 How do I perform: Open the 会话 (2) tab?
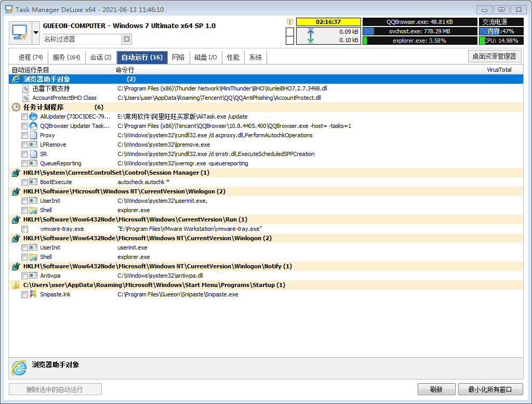pyautogui.click(x=101, y=57)
